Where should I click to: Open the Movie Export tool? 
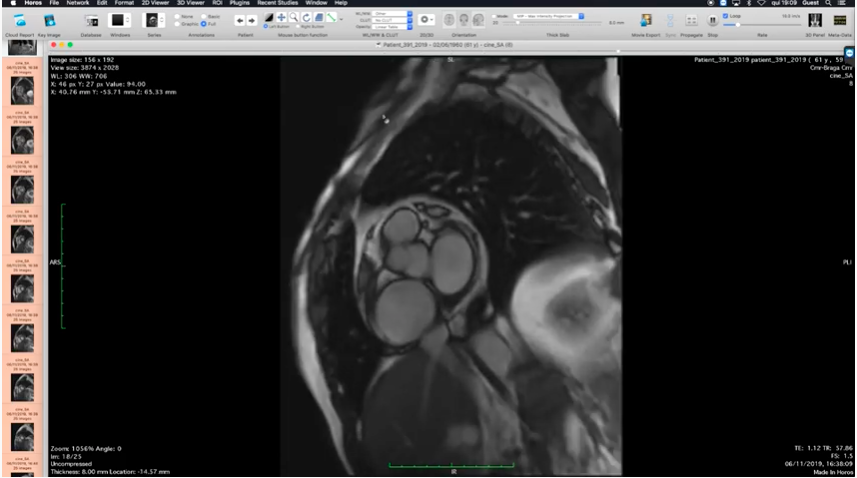point(645,21)
